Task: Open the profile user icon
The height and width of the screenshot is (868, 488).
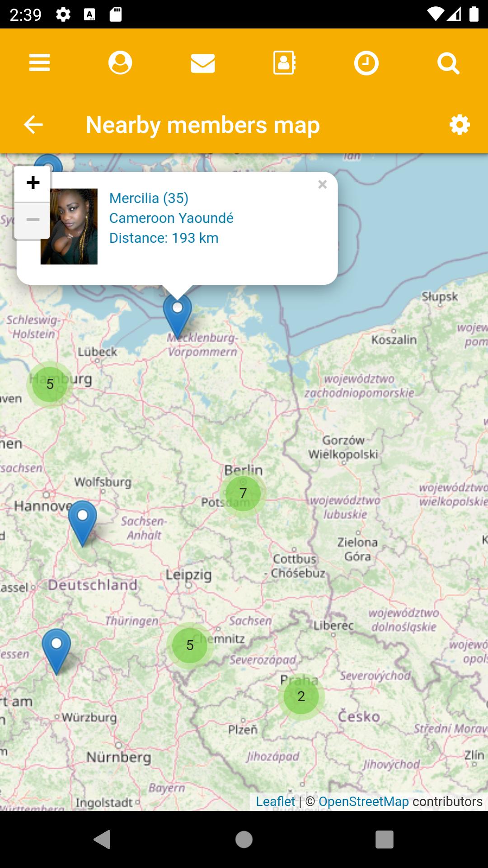Action: pos(120,62)
